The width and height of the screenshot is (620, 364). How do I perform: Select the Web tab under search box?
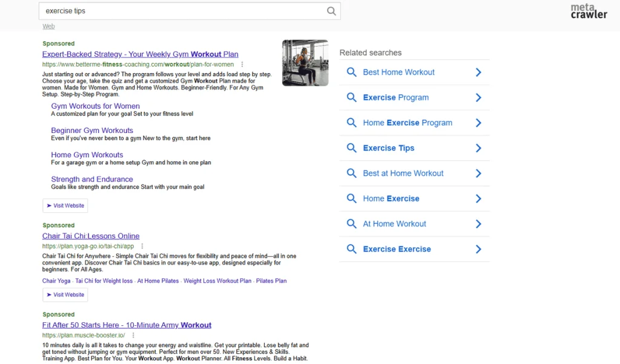click(x=48, y=27)
